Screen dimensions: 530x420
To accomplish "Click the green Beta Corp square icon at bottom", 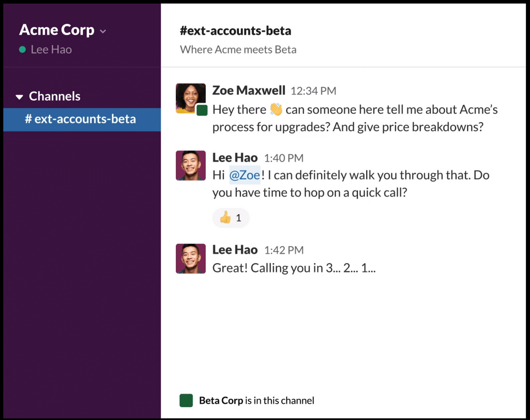I will tap(186, 401).
